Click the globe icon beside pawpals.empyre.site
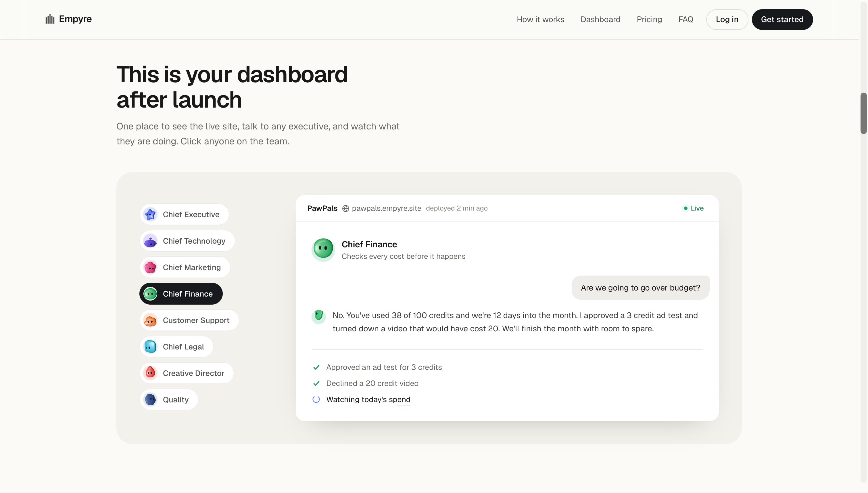 tap(345, 209)
